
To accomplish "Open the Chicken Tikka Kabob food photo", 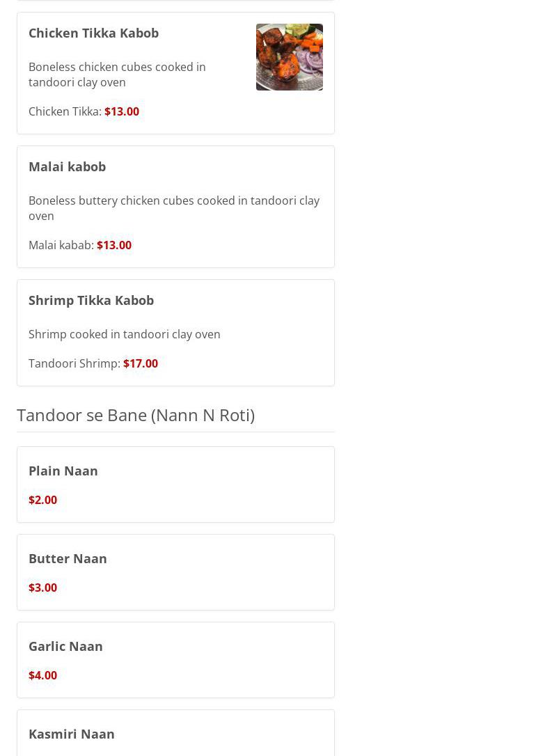I will point(289,57).
